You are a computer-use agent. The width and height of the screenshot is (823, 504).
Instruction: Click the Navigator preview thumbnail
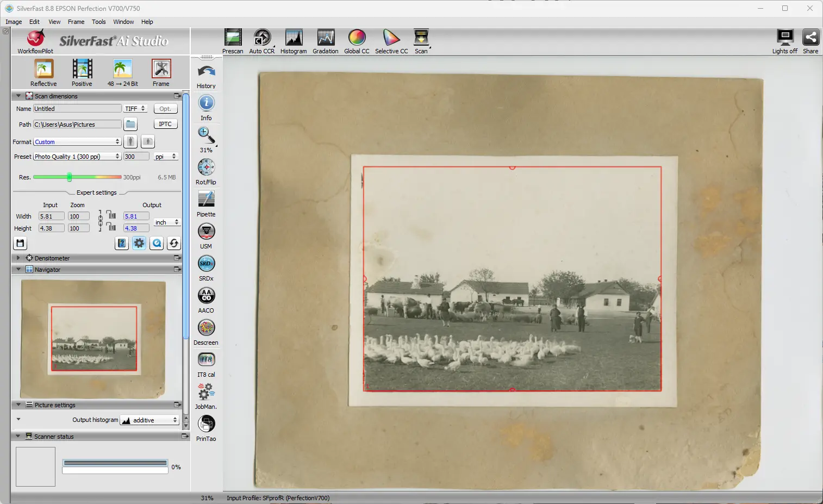tap(93, 339)
